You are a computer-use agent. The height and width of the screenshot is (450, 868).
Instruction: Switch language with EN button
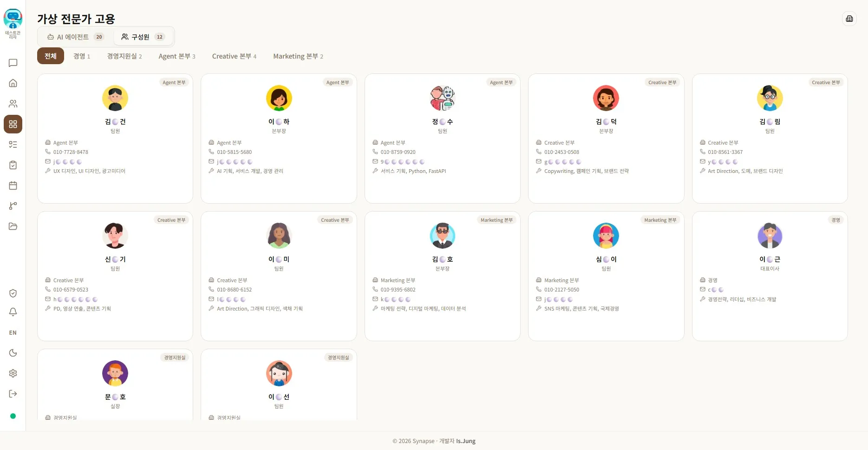click(x=13, y=333)
